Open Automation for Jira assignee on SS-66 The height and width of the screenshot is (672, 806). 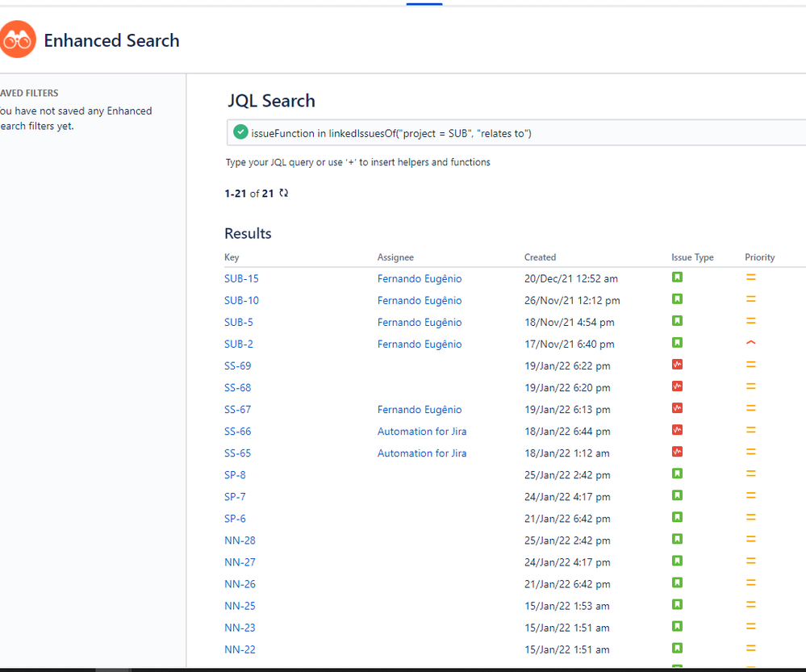pyautogui.click(x=422, y=432)
